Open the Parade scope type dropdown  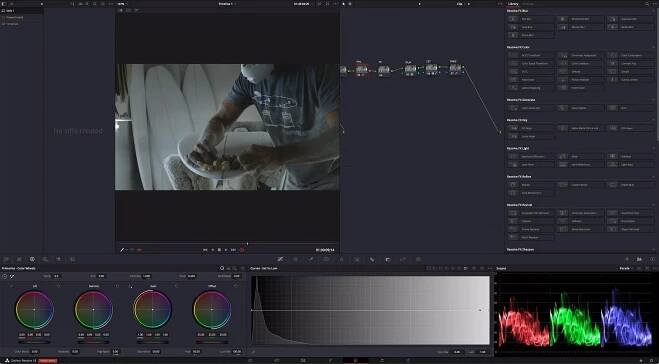point(626,268)
